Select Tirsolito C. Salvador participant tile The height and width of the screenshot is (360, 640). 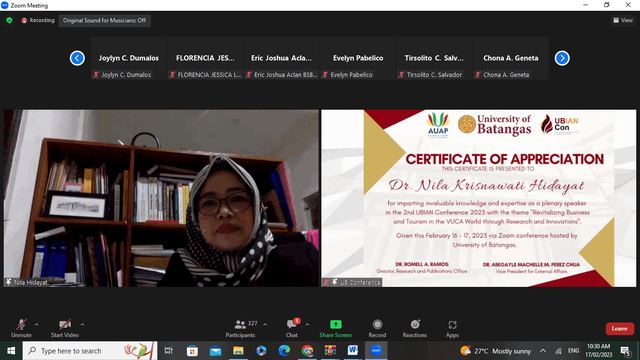[434, 58]
